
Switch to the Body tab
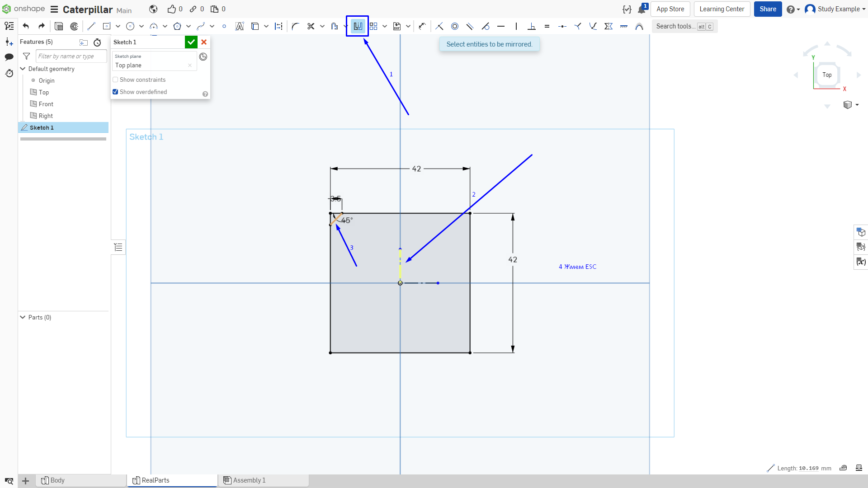click(x=81, y=480)
